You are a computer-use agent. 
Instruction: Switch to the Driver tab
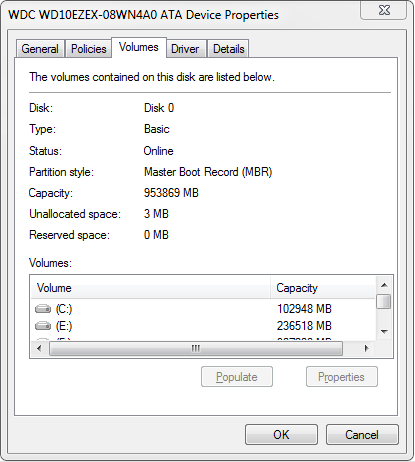coord(185,49)
